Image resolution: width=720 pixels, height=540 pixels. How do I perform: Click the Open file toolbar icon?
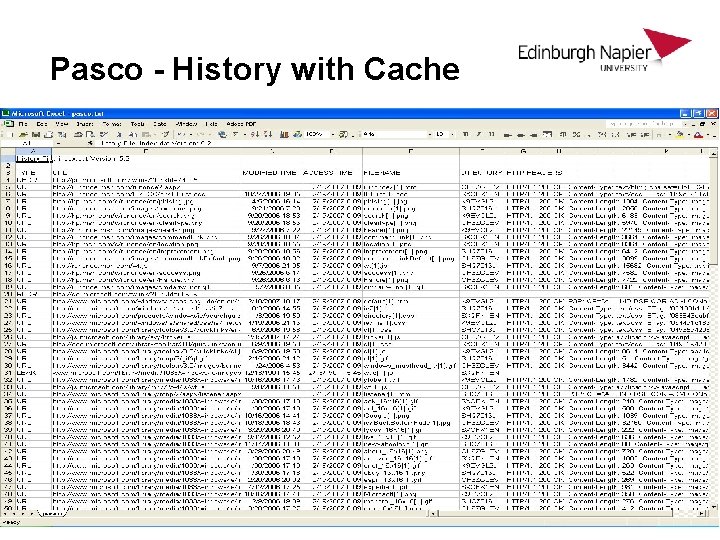tap(23, 135)
